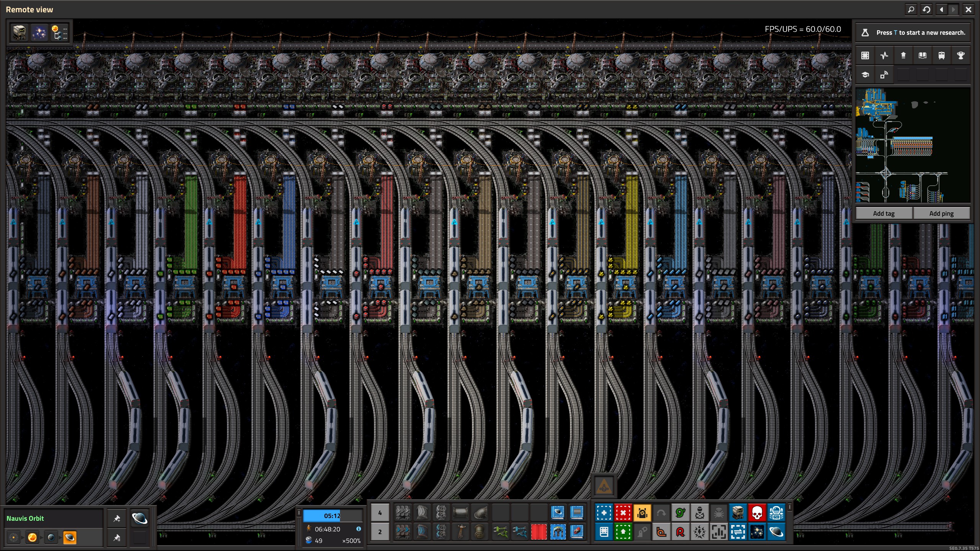Viewport: 980px width, 551px height.
Task: Click the blue 05:12 progress bar
Action: pyautogui.click(x=332, y=516)
